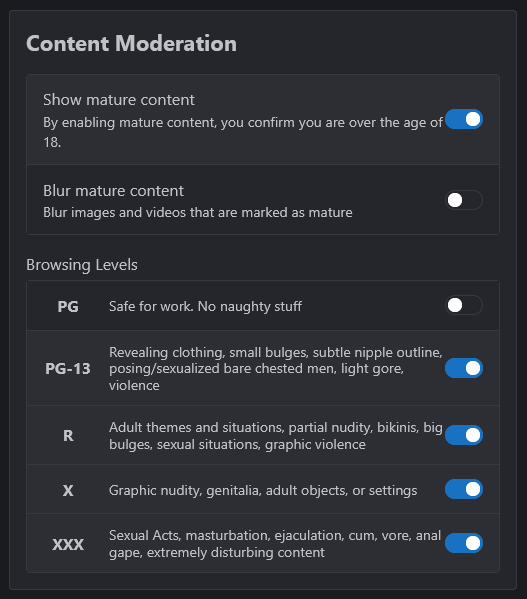This screenshot has width=527, height=599.
Task: Click the R rating label
Action: [x=68, y=435]
